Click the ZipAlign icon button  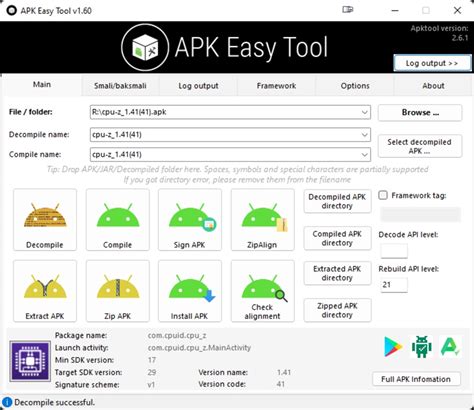click(263, 220)
